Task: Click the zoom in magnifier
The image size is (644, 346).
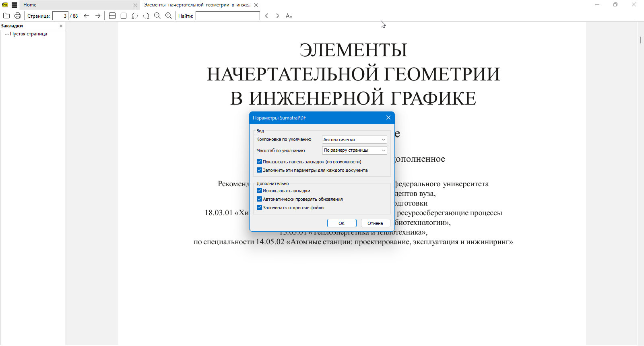Action: point(169,16)
